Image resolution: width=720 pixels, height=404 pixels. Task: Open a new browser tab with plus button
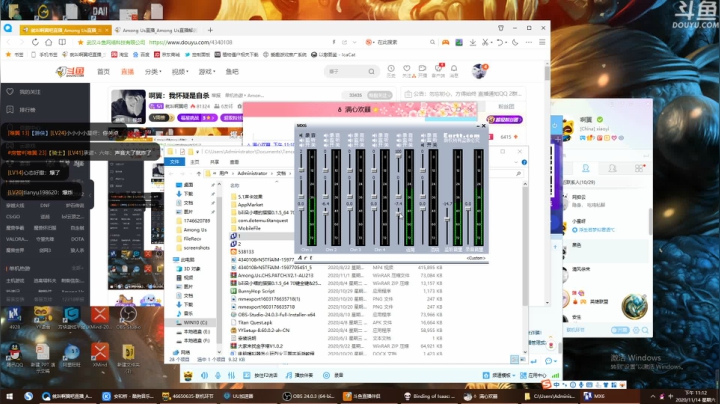point(210,30)
